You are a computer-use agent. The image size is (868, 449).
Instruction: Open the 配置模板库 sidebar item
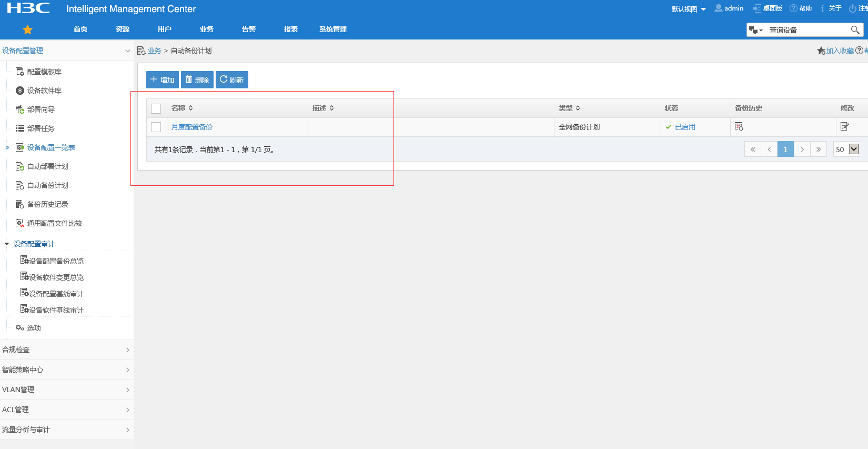(44, 72)
